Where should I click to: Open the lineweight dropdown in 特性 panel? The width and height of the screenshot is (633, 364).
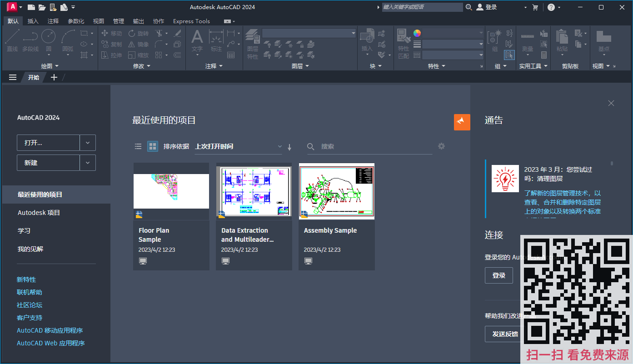453,44
